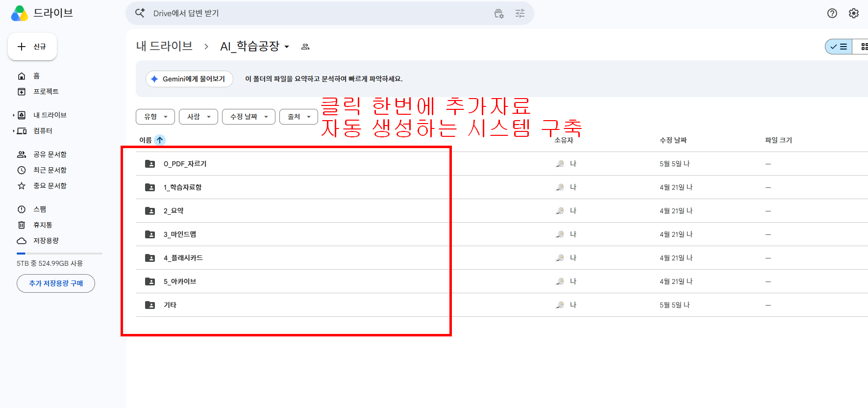Select the 1_학습자료함 folder name
The width and height of the screenshot is (868, 408).
tap(182, 187)
